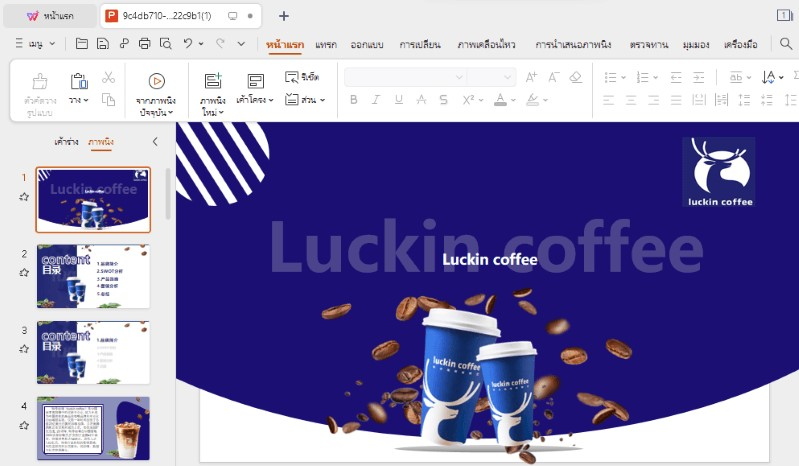Save the presentation with the save icon
The height and width of the screenshot is (466, 799).
(x=102, y=44)
